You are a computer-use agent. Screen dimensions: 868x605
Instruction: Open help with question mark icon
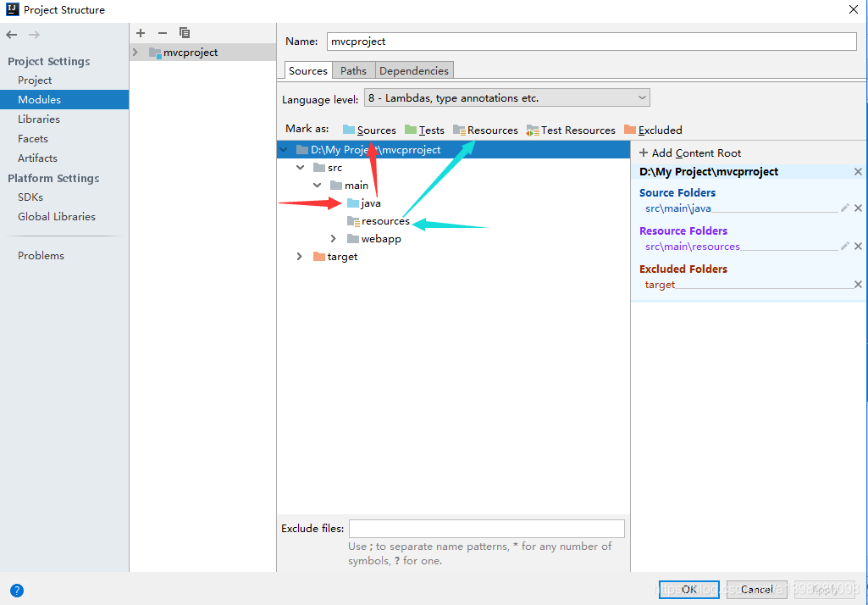pos(17,591)
